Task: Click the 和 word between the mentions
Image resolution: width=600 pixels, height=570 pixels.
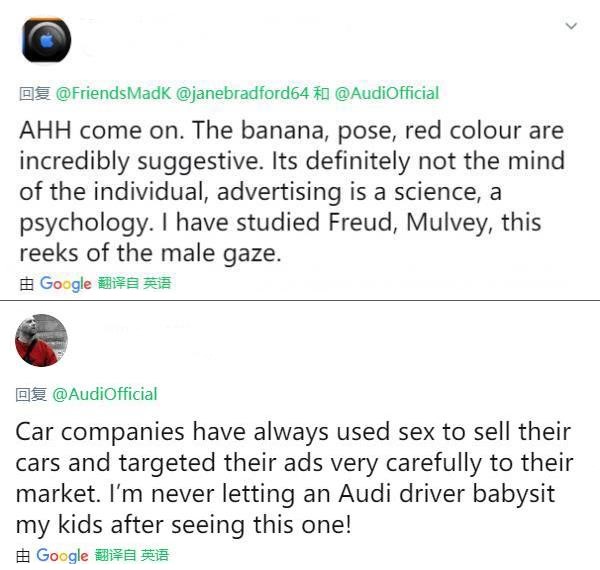Action: pyautogui.click(x=321, y=93)
